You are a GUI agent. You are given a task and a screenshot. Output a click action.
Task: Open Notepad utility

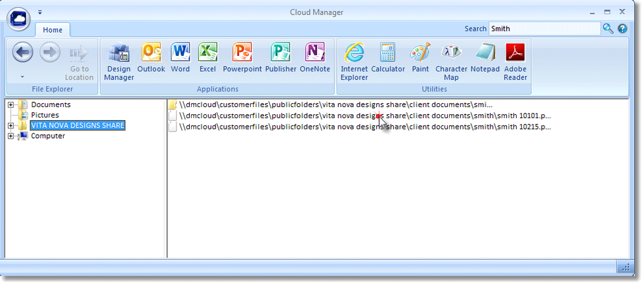click(485, 57)
